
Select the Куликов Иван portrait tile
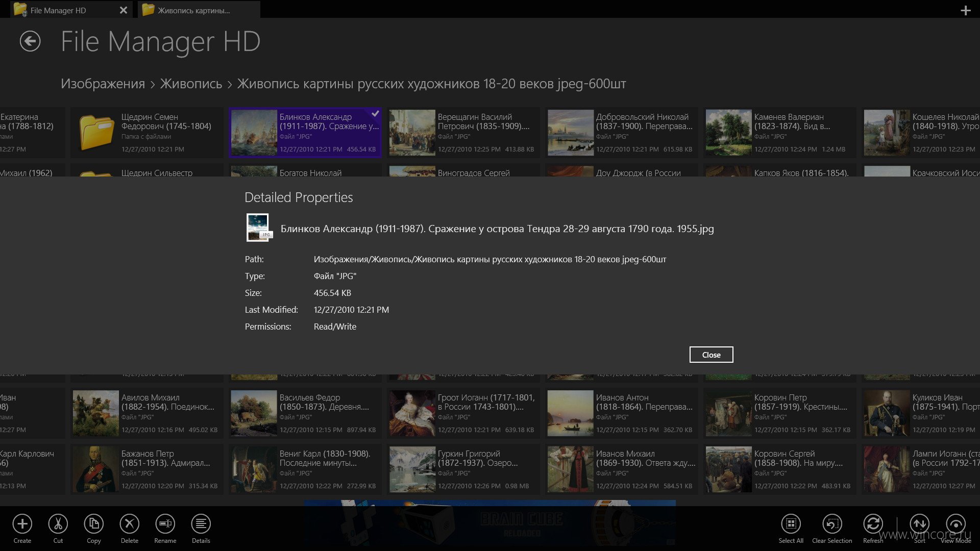pyautogui.click(x=921, y=413)
